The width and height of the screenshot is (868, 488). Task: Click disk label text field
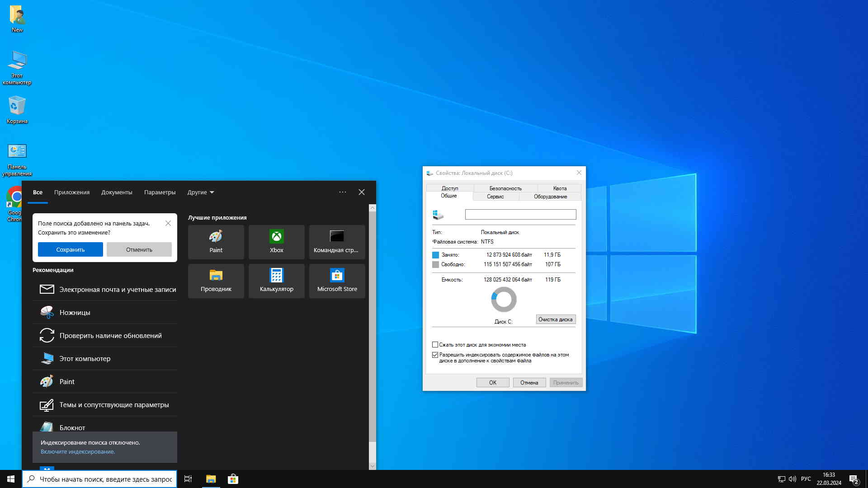[x=520, y=215]
